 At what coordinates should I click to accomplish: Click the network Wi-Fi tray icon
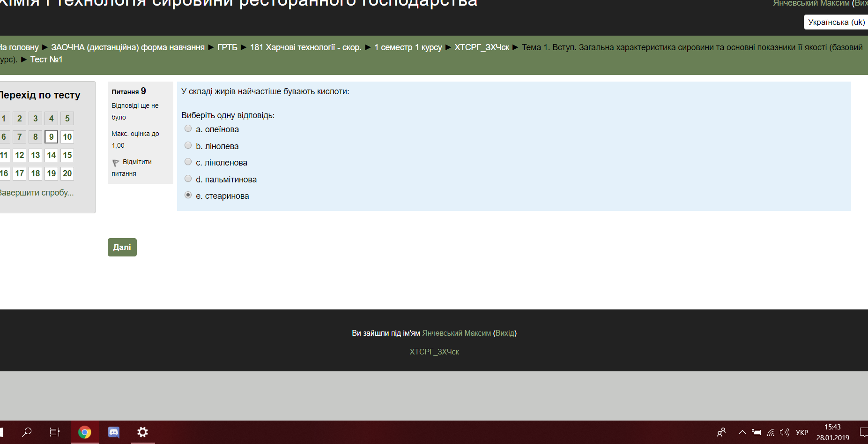771,432
